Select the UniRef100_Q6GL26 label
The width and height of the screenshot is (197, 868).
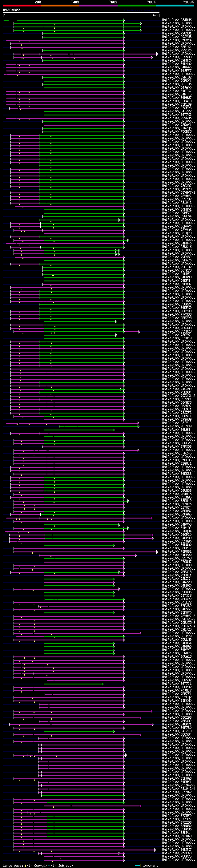tap(177, 443)
